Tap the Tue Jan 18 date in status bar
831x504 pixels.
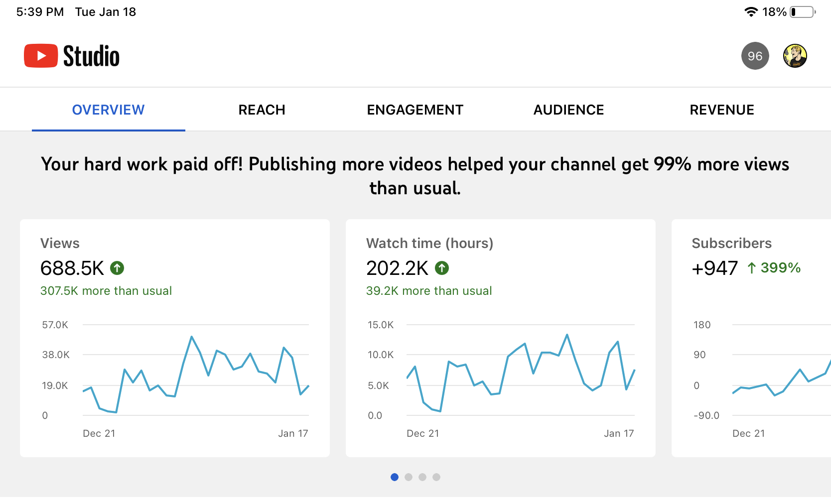[106, 12]
